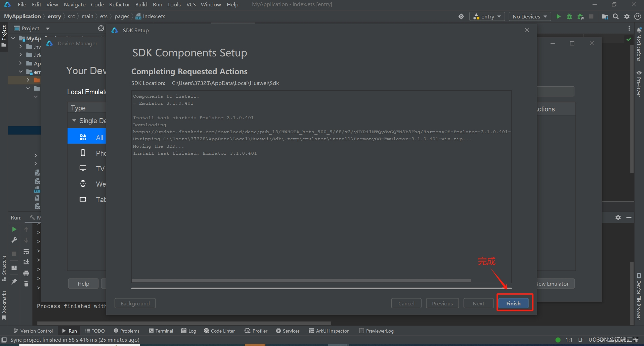Click the Search Everywhere magnifier icon
Screen dimensions: 644x346
[x=616, y=16]
